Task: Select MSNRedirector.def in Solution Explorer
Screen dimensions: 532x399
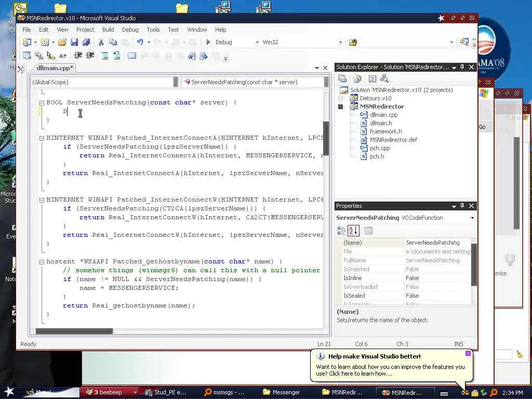Action: 394,140
